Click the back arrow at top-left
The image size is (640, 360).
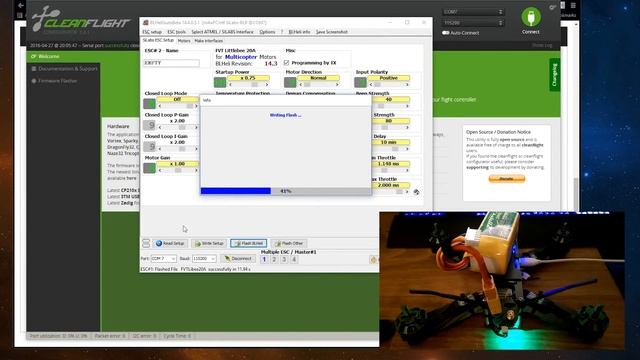pos(20,5)
